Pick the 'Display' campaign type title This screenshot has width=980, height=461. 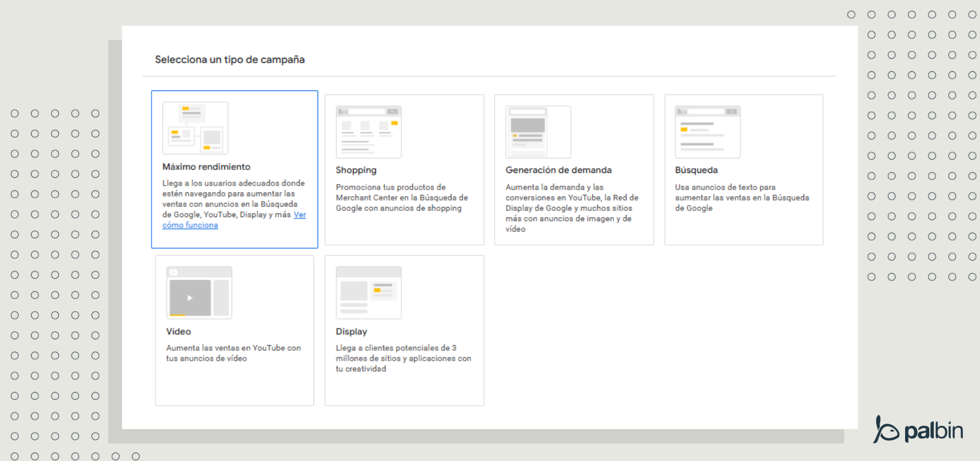point(351,331)
